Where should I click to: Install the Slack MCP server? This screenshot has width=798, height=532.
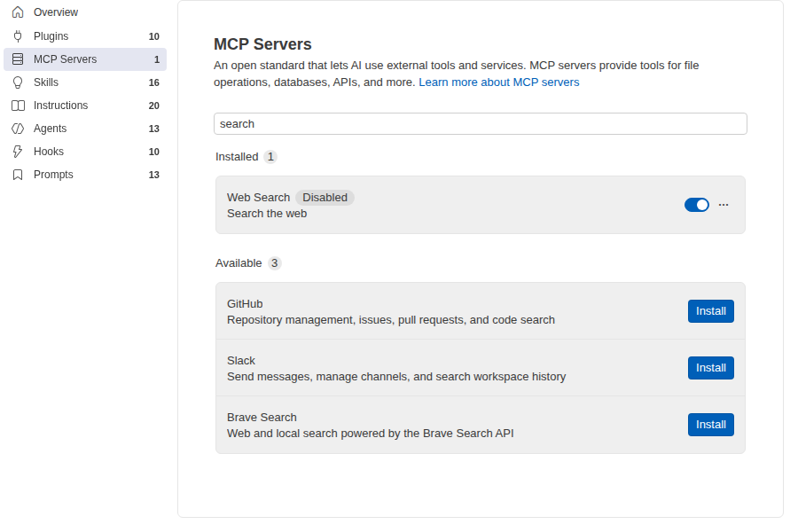click(710, 368)
